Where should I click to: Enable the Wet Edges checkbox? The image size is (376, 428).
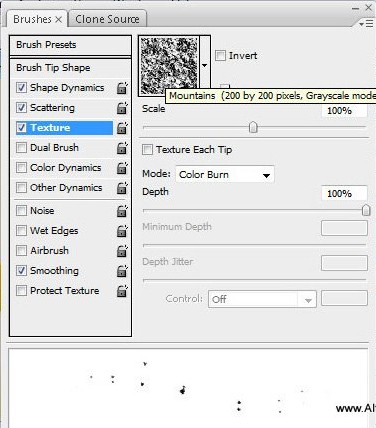click(x=21, y=231)
